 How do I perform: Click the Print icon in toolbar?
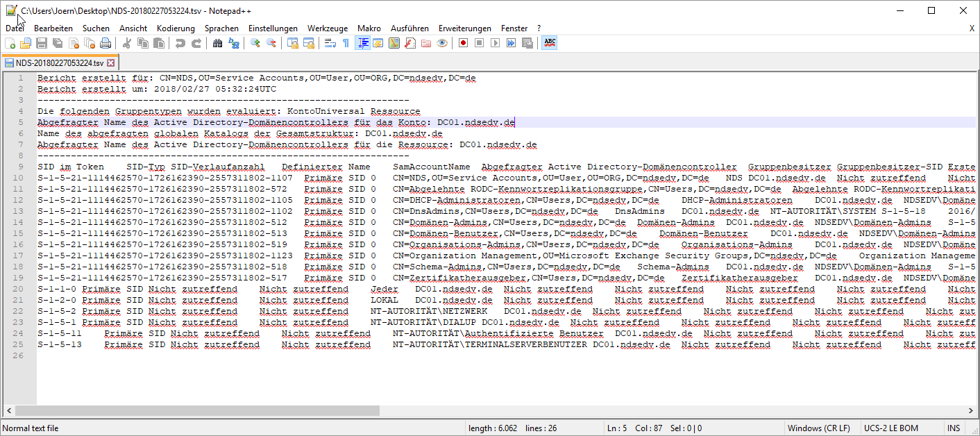105,43
